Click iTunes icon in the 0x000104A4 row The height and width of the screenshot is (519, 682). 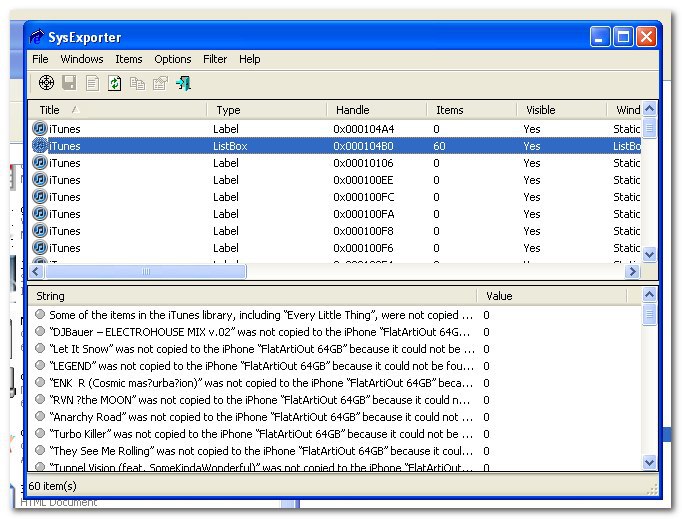[x=40, y=128]
